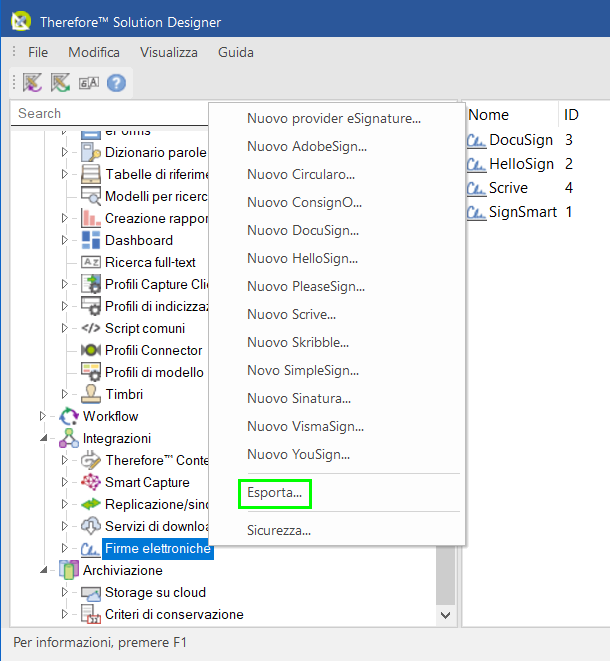
Task: Expand the Workflow tree node
Action: pos(42,416)
